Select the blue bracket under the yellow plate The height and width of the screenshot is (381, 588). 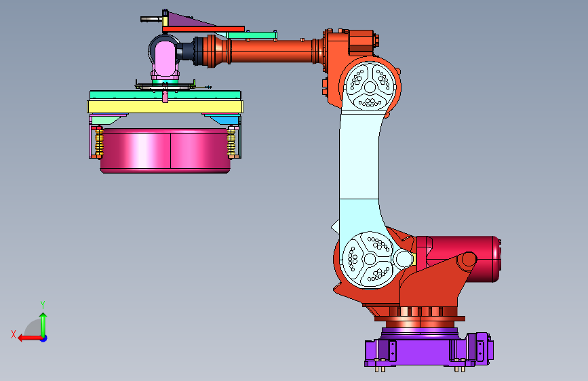click(224, 119)
